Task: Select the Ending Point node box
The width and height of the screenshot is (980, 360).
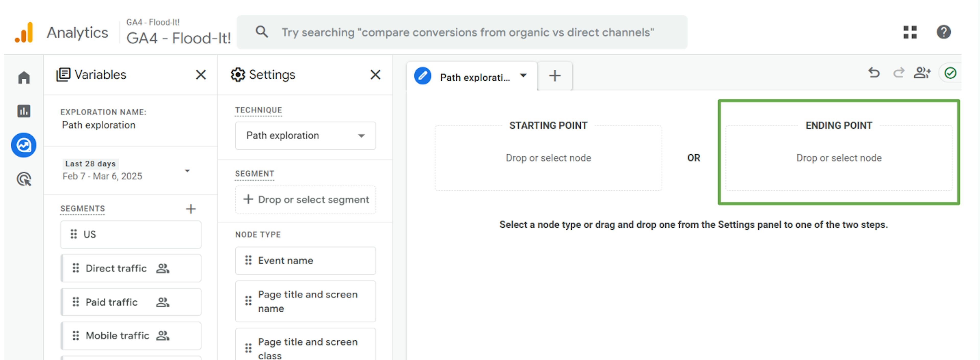Action: (x=838, y=158)
